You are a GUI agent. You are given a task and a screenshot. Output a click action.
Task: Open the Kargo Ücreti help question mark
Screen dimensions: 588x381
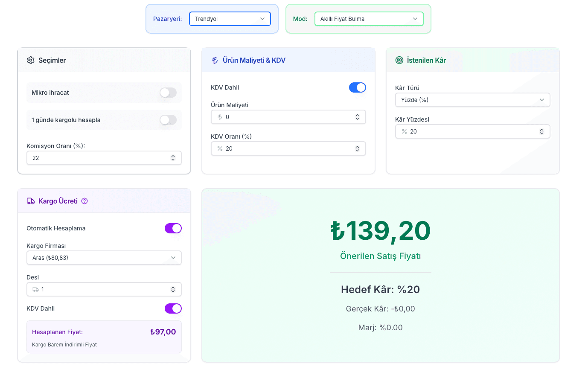pos(84,201)
